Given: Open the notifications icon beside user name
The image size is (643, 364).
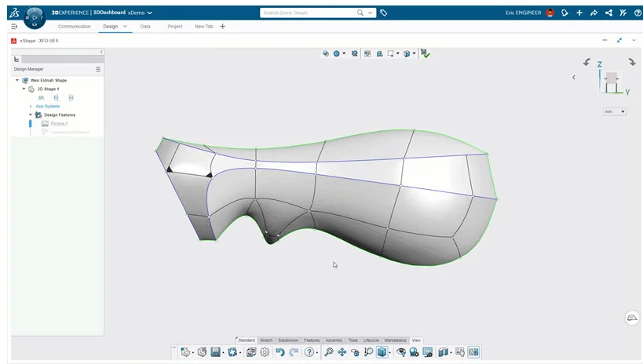Looking at the screenshot, I should point(564,13).
